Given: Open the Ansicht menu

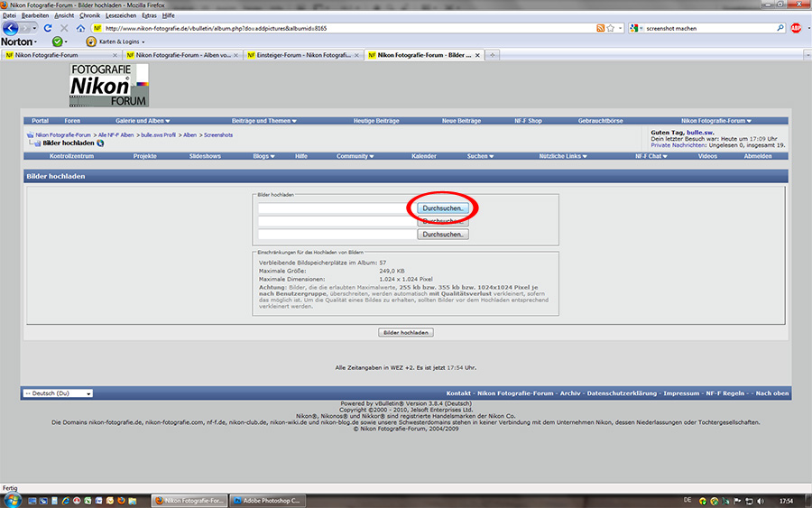Looking at the screenshot, I should coord(64,15).
